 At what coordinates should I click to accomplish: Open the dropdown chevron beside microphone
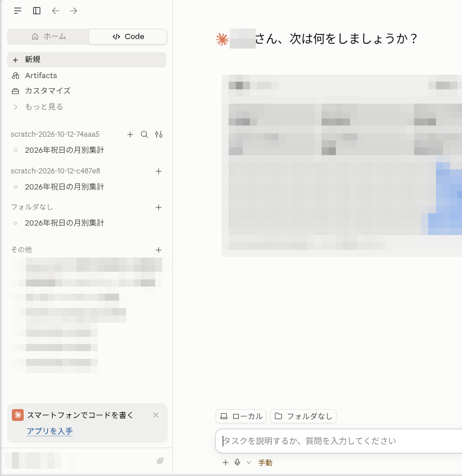click(249, 462)
